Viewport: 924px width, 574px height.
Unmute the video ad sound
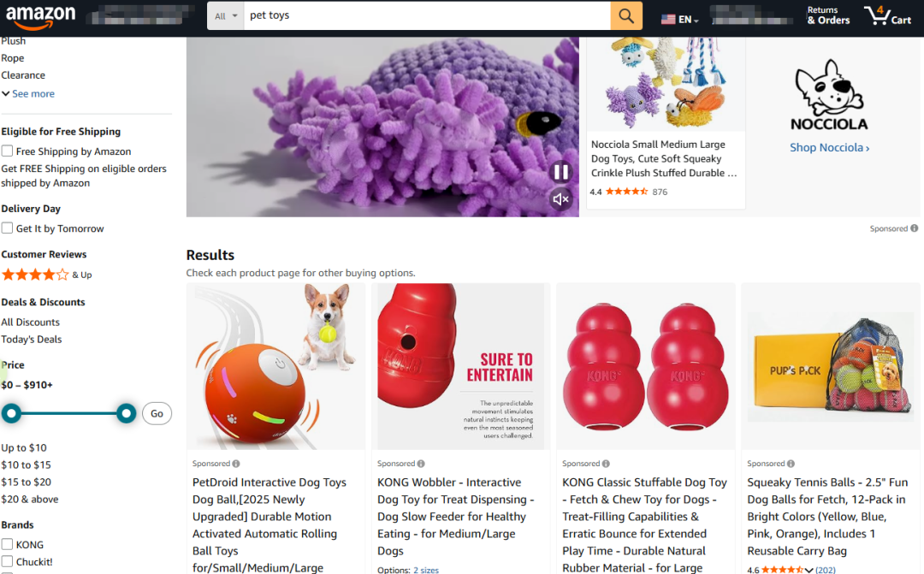point(560,199)
